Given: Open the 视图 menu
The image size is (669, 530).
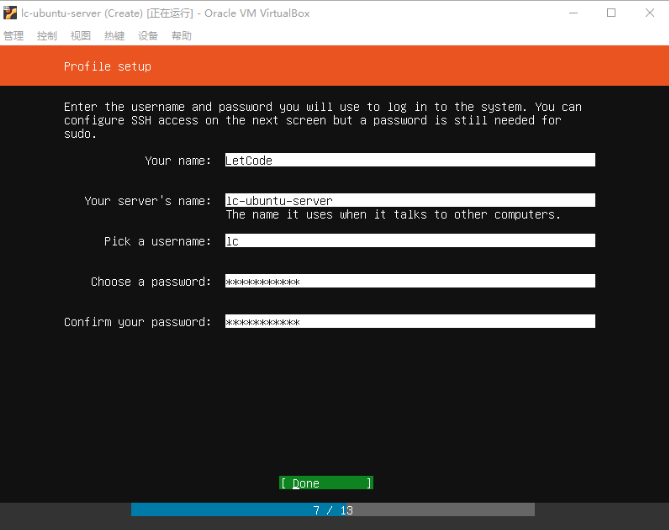Looking at the screenshot, I should pyautogui.click(x=81, y=36).
